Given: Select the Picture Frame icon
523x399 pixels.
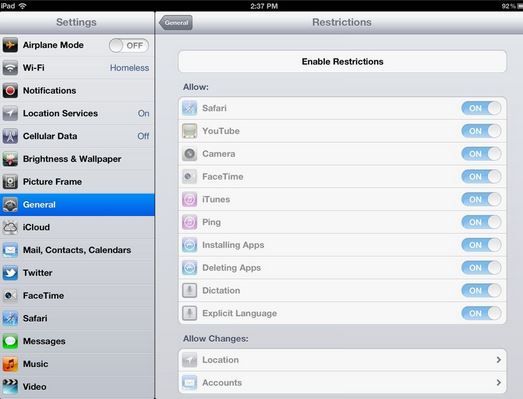Looking at the screenshot, I should point(10,182).
